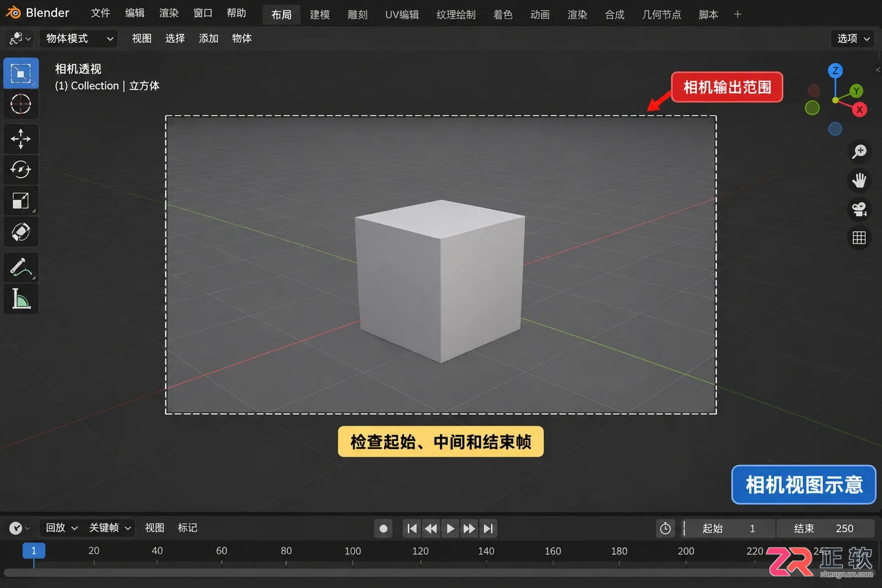Click the pan view hand icon
This screenshot has width=882, height=588.
859,180
